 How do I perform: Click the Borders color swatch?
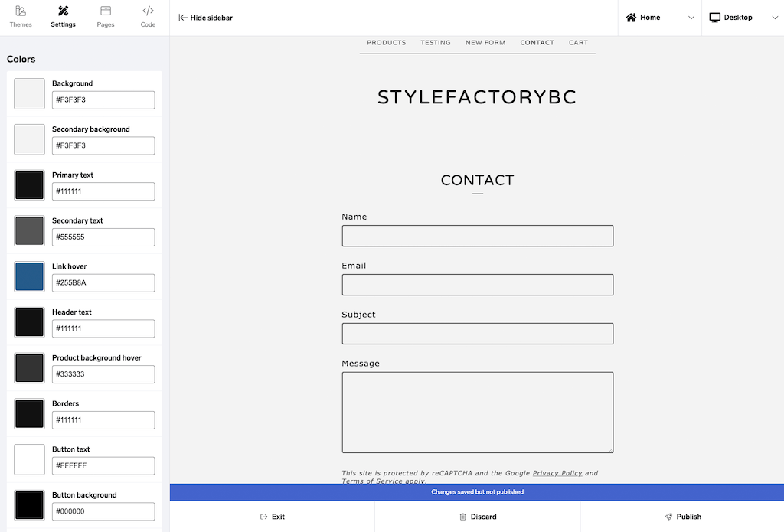point(30,414)
